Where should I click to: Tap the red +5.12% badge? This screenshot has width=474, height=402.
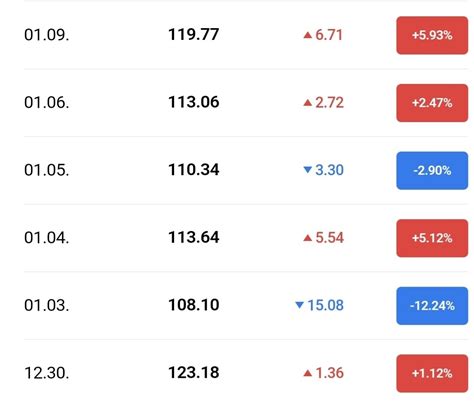432,238
